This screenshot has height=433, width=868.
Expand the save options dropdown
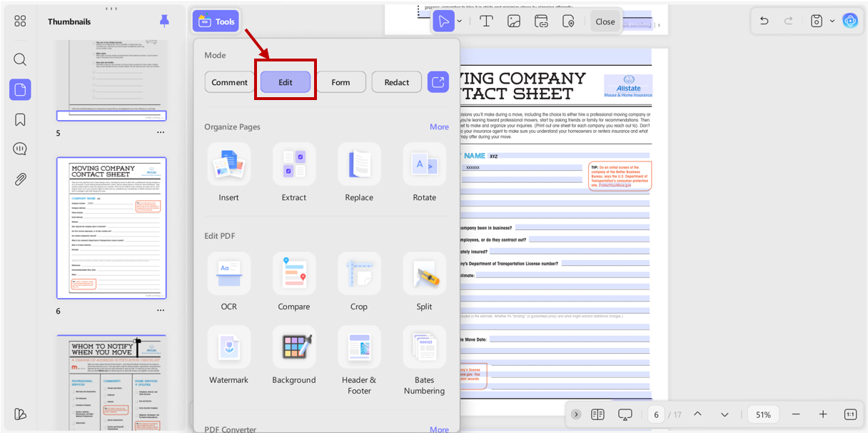pos(832,21)
